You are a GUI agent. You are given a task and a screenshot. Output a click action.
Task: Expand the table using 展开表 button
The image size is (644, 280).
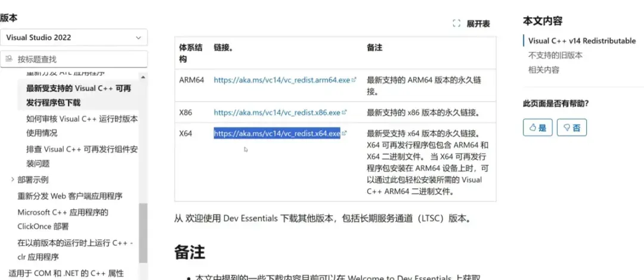point(471,23)
